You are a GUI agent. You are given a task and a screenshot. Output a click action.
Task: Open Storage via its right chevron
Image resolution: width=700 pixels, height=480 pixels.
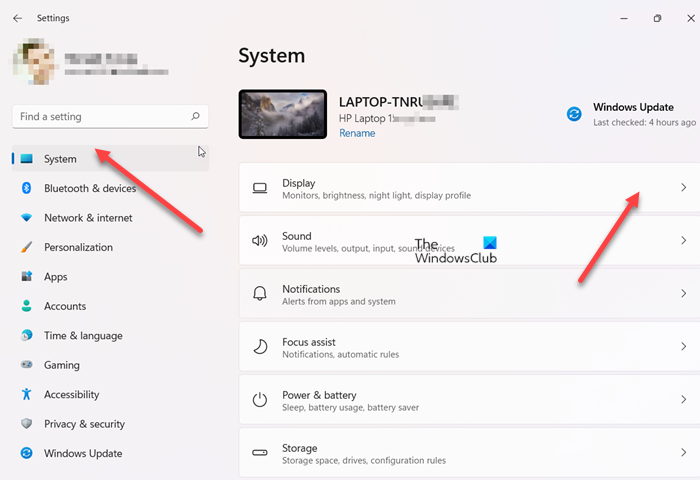(683, 452)
